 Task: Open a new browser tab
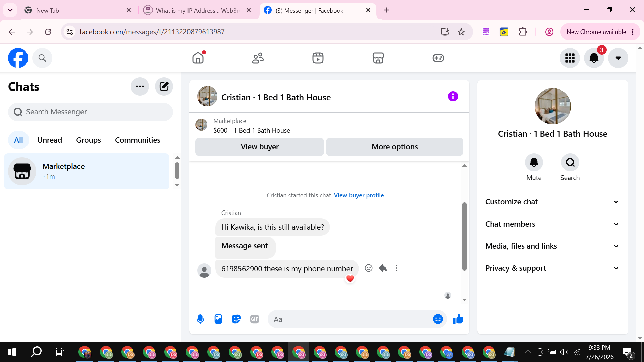click(x=386, y=10)
